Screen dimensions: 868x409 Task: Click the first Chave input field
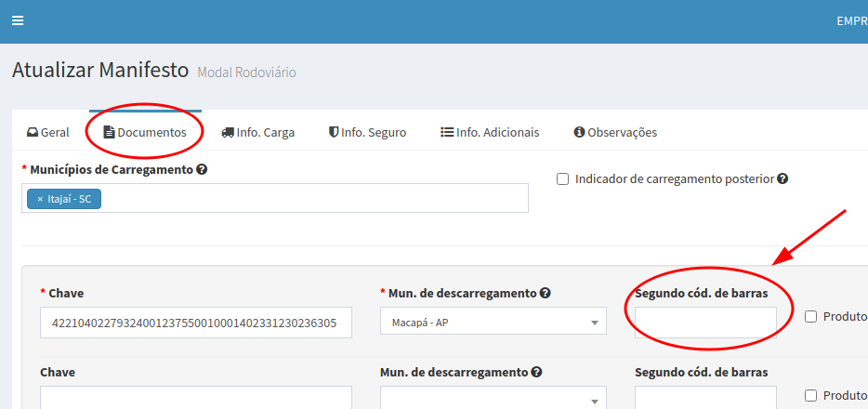point(195,323)
